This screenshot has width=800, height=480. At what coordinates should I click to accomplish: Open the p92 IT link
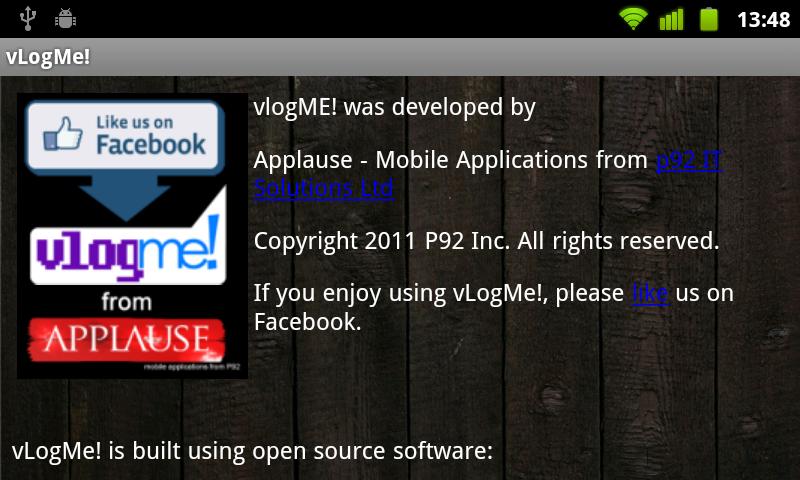pyautogui.click(x=688, y=160)
